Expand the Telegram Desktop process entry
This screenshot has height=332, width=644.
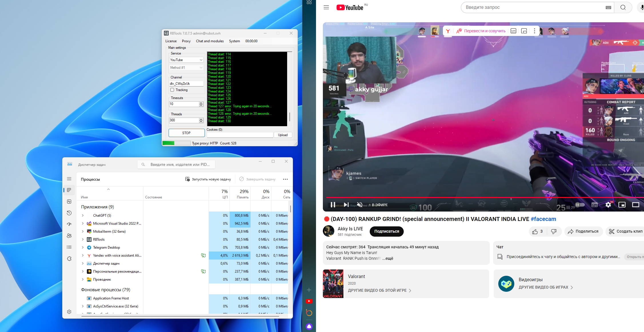click(x=83, y=248)
